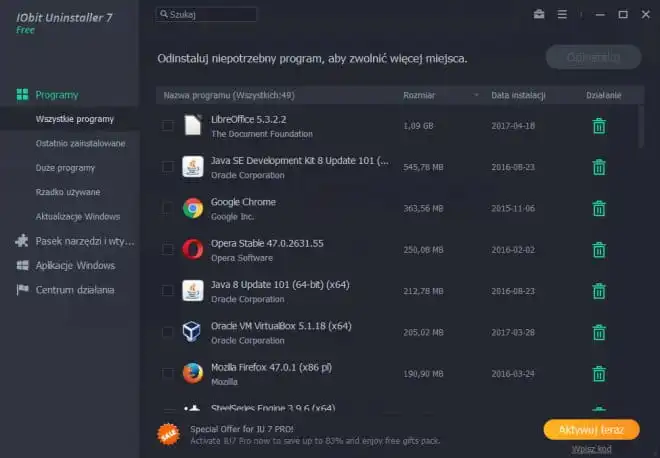Check the LibreOffice 5.3.2.2 checkbox
Viewport: 660px width, 458px height.
point(168,125)
